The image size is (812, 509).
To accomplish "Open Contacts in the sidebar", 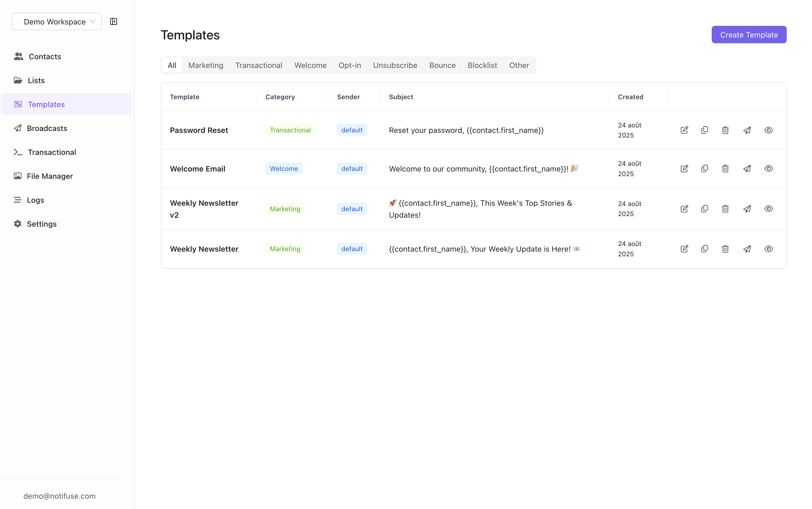I will pyautogui.click(x=66, y=57).
